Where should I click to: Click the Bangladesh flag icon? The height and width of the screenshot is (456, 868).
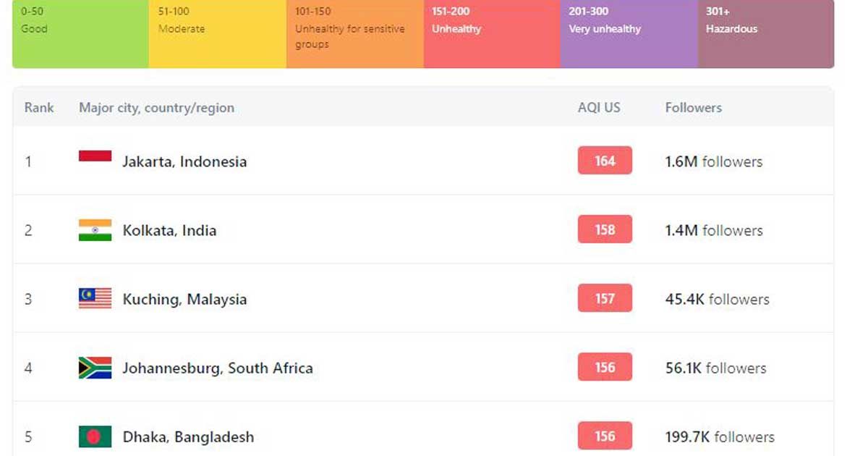(x=95, y=436)
